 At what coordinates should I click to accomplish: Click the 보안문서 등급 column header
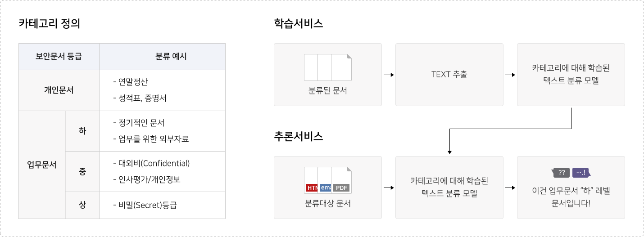pos(59,57)
